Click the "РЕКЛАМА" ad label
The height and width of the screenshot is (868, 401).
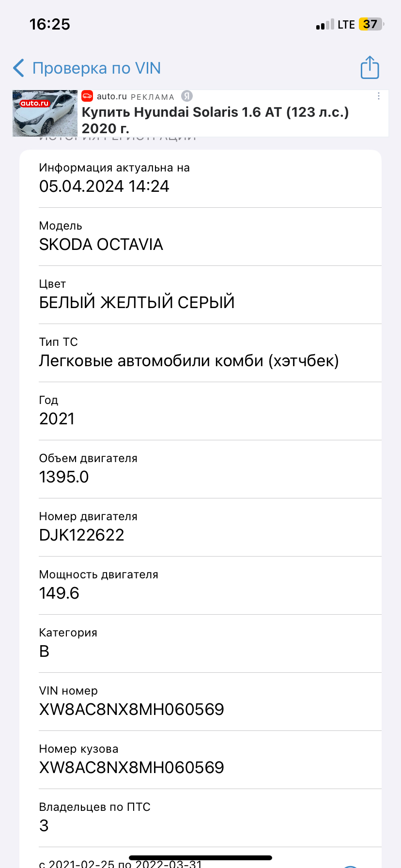[x=153, y=97]
